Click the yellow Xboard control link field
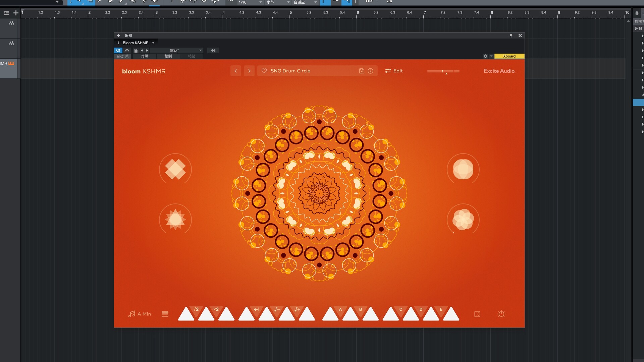644x362 pixels. (x=509, y=56)
